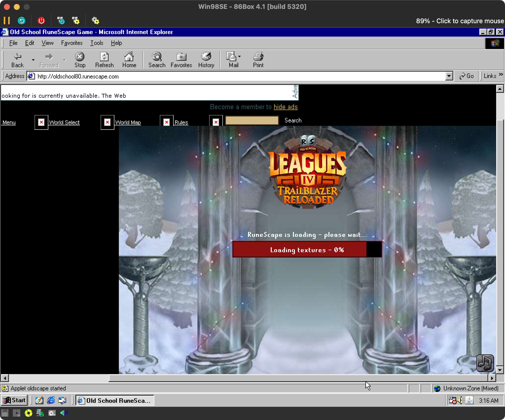This screenshot has width=505, height=420.
Task: Click the hide ads link
Action: [286, 107]
